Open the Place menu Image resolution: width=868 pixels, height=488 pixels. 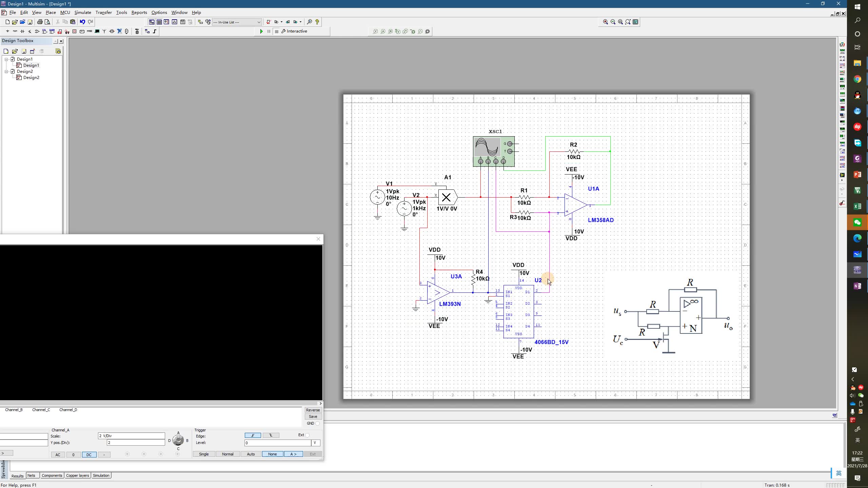click(51, 13)
